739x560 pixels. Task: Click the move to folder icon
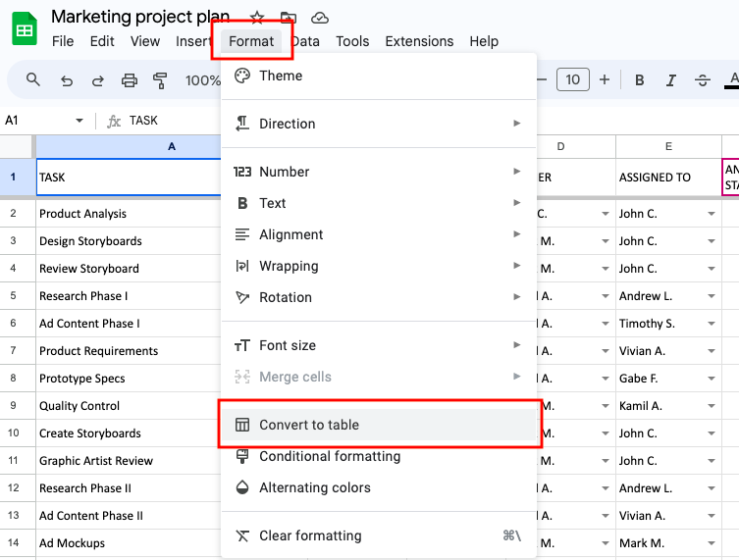[x=288, y=18]
